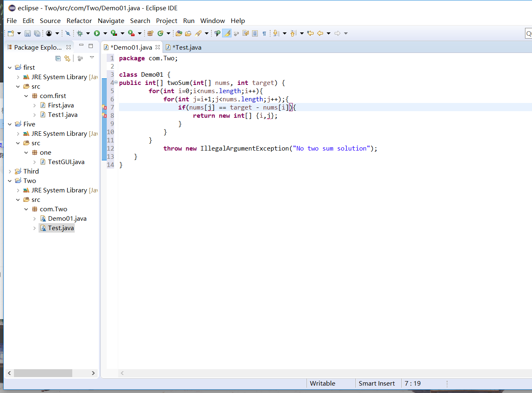Open the Back history dropdown arrow
532x393 pixels.
pyautogui.click(x=328, y=33)
